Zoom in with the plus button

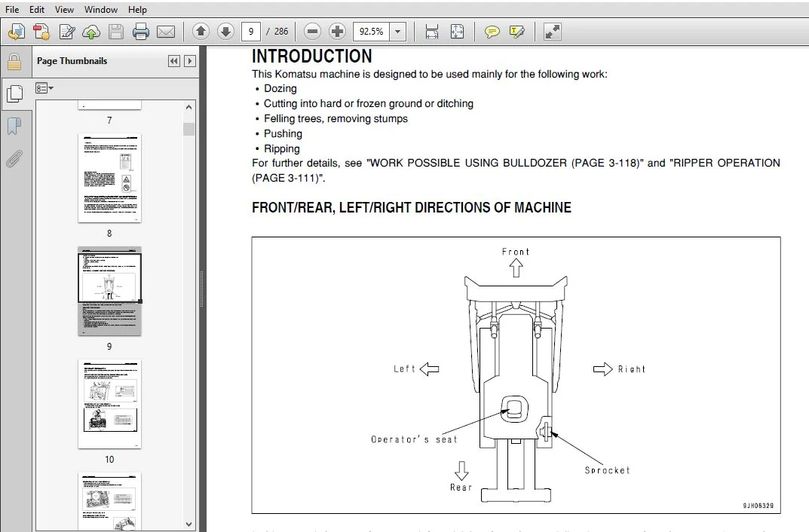(338, 32)
